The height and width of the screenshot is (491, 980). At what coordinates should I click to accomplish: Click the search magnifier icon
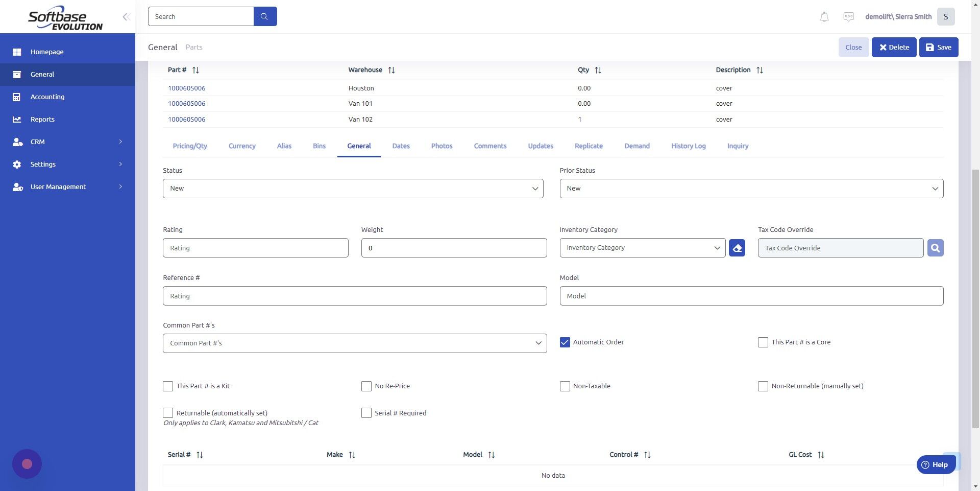(x=264, y=16)
